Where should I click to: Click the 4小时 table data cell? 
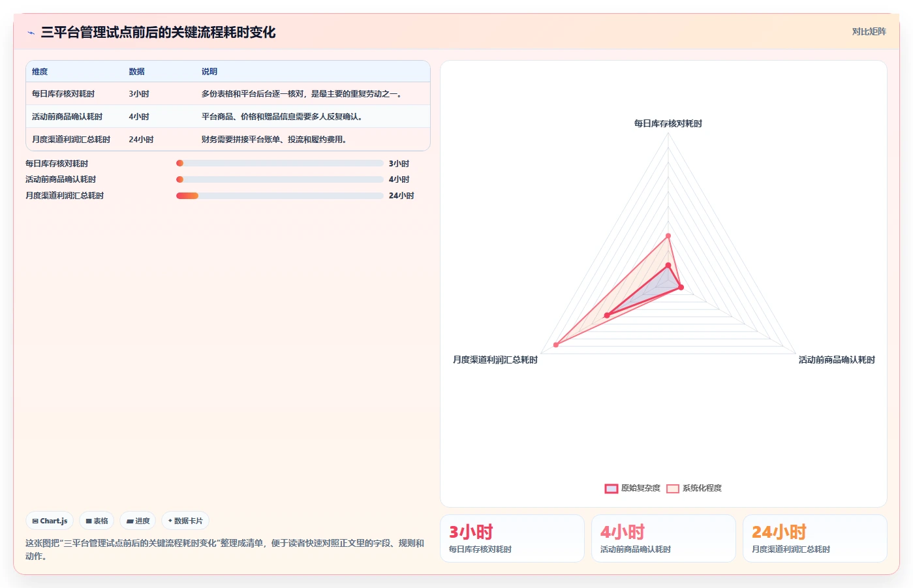tap(139, 117)
